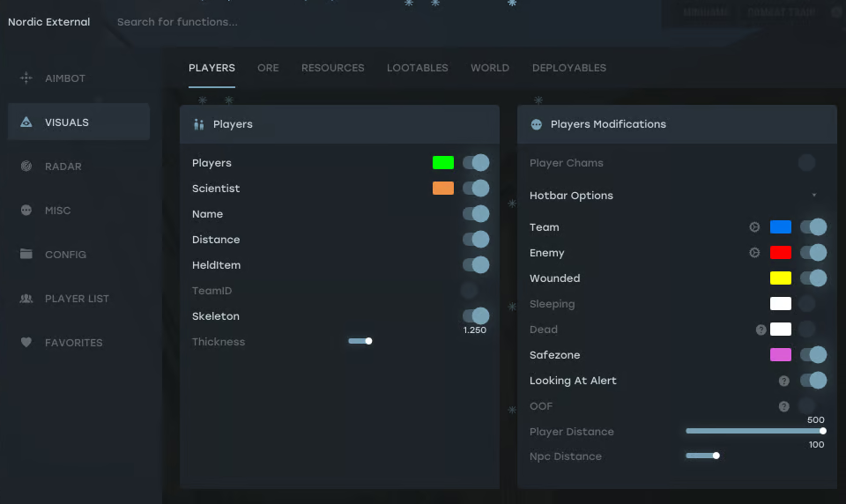This screenshot has height=504, width=846.
Task: Click the green Players color swatch
Action: pos(443,162)
